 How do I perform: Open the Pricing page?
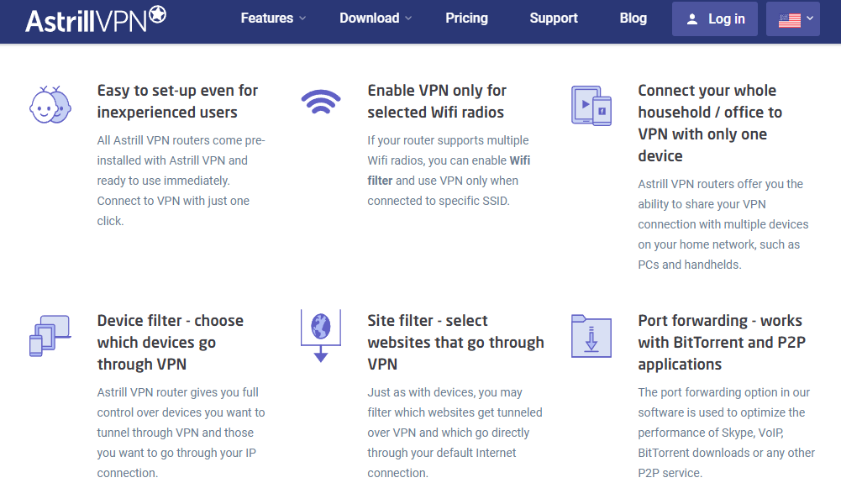pyautogui.click(x=466, y=18)
